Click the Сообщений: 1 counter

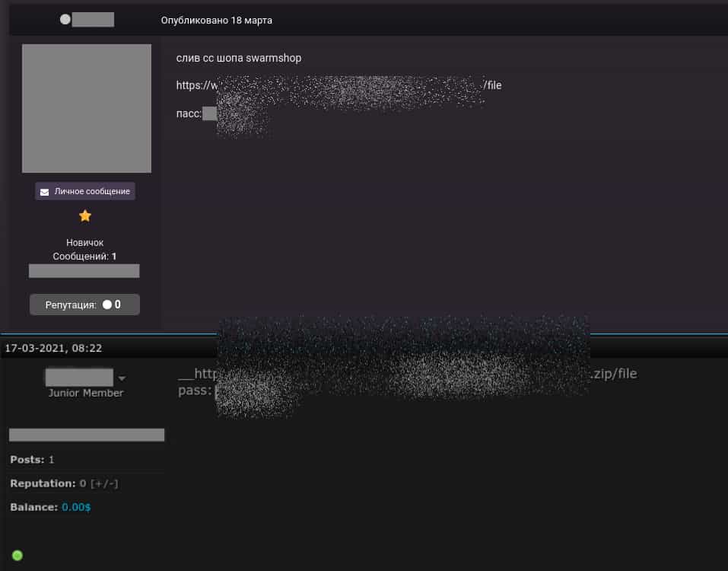pos(84,257)
